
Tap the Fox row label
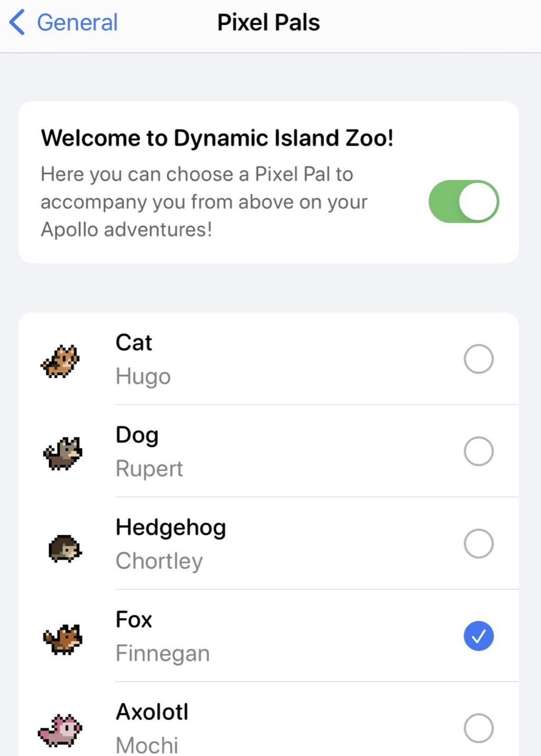click(134, 620)
